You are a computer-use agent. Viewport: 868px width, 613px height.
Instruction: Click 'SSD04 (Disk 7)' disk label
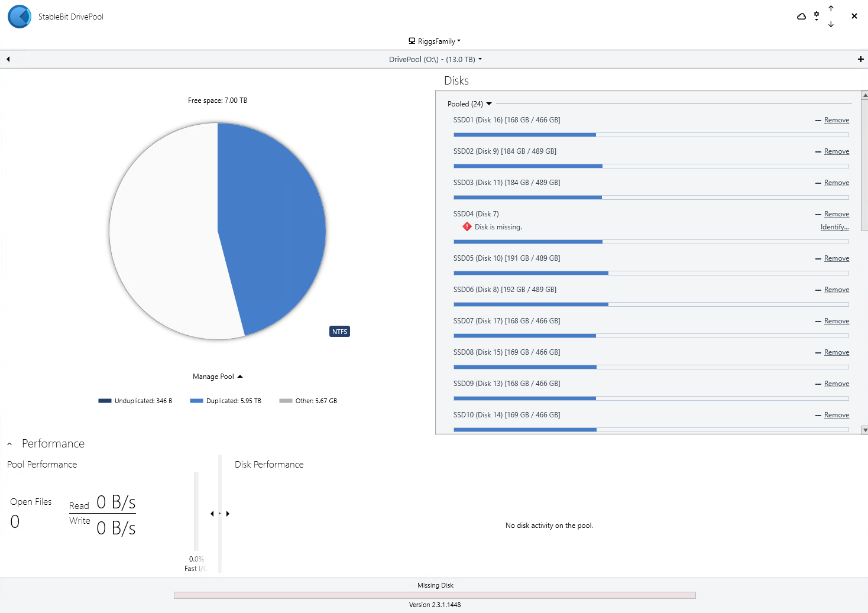pyautogui.click(x=476, y=214)
